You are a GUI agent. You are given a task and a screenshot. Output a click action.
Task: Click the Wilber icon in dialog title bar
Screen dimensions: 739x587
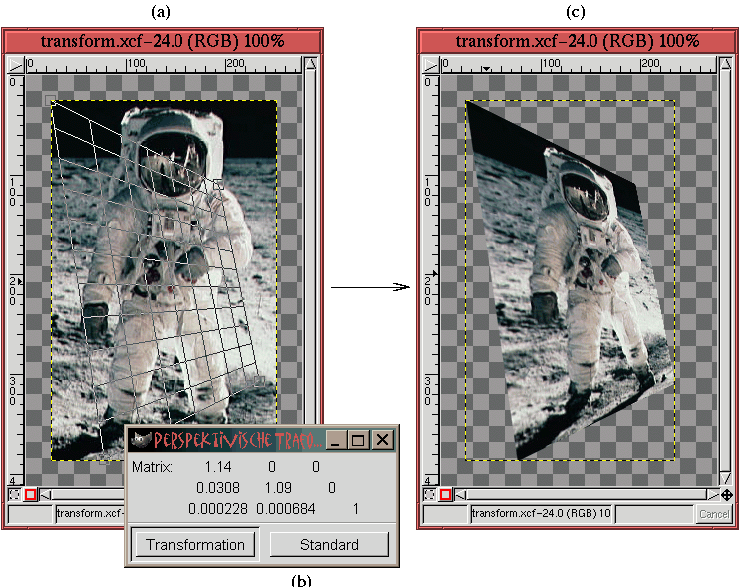[140, 439]
